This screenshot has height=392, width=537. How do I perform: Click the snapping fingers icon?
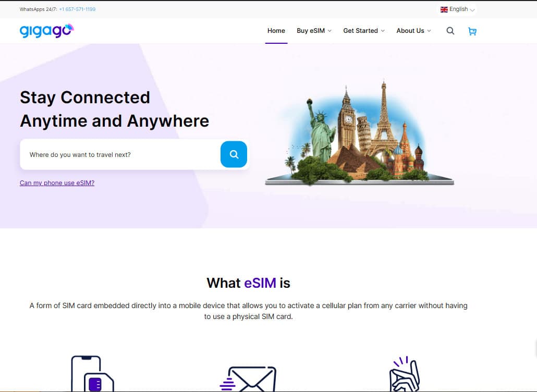pyautogui.click(x=405, y=374)
